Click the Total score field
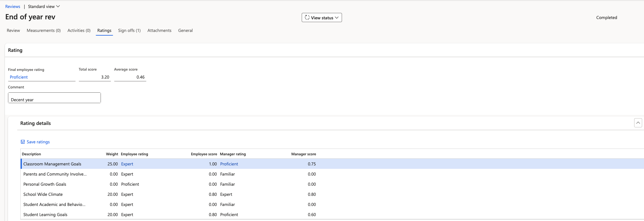 (x=95, y=77)
